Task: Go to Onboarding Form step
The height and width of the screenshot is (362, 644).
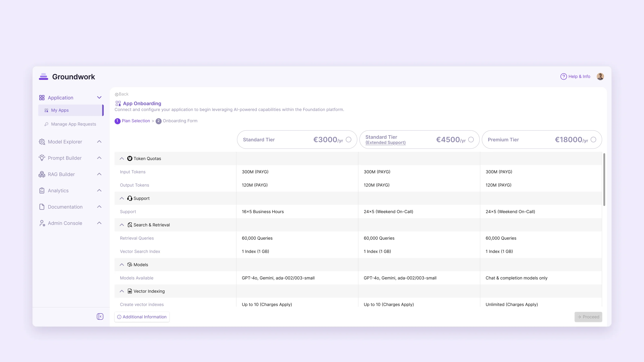Action: point(176,121)
